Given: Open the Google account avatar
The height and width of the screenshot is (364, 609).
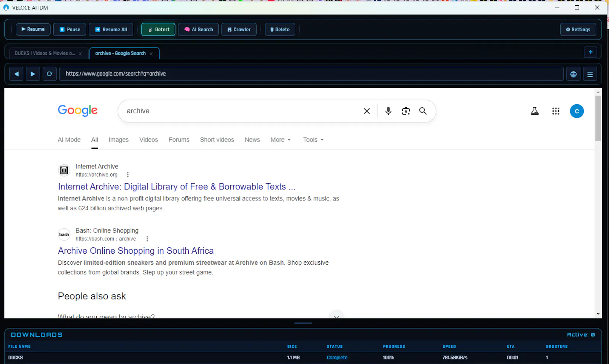Looking at the screenshot, I should 577,111.
